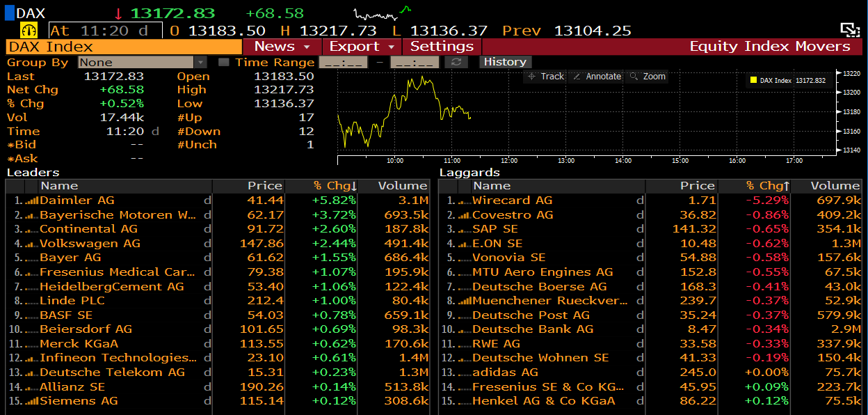The width and height of the screenshot is (868, 415).
Task: Sort Laggards by the % Chg column header
Action: coord(754,186)
